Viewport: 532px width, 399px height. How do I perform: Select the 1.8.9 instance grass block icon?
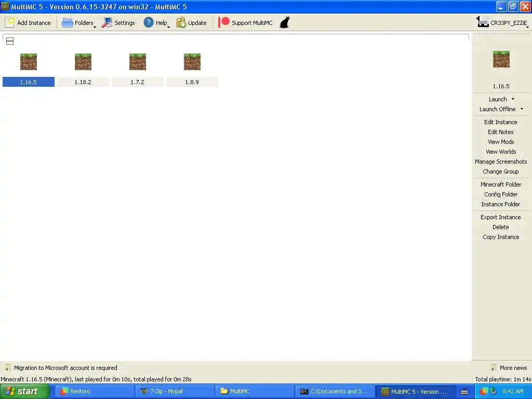[192, 62]
